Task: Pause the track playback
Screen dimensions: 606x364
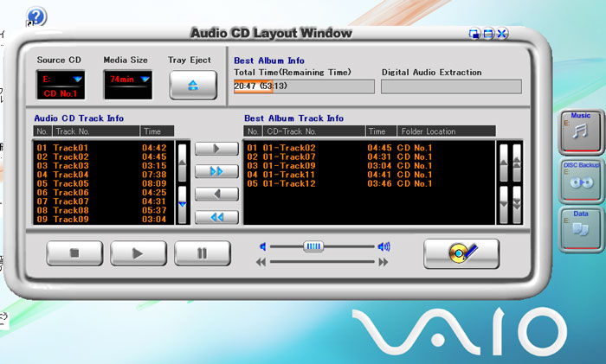Action: click(202, 253)
